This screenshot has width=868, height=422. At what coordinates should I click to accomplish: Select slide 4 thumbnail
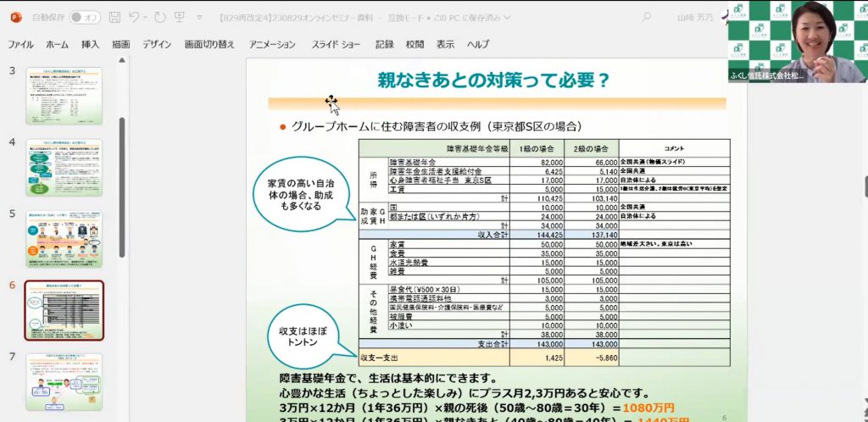64,168
